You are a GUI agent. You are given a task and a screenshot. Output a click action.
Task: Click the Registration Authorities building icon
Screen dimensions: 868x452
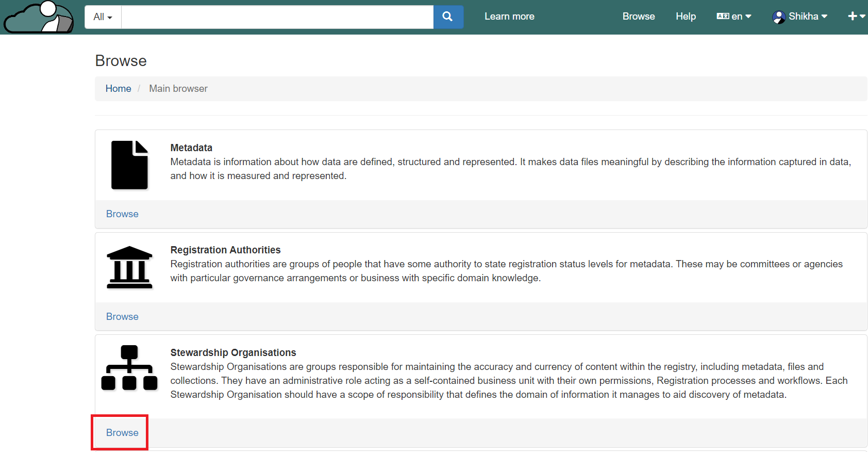(x=129, y=267)
